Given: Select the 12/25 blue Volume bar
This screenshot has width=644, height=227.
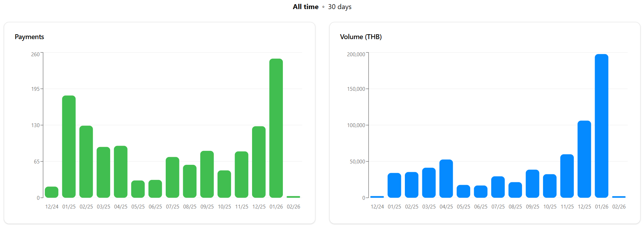Looking at the screenshot, I should point(584,159).
